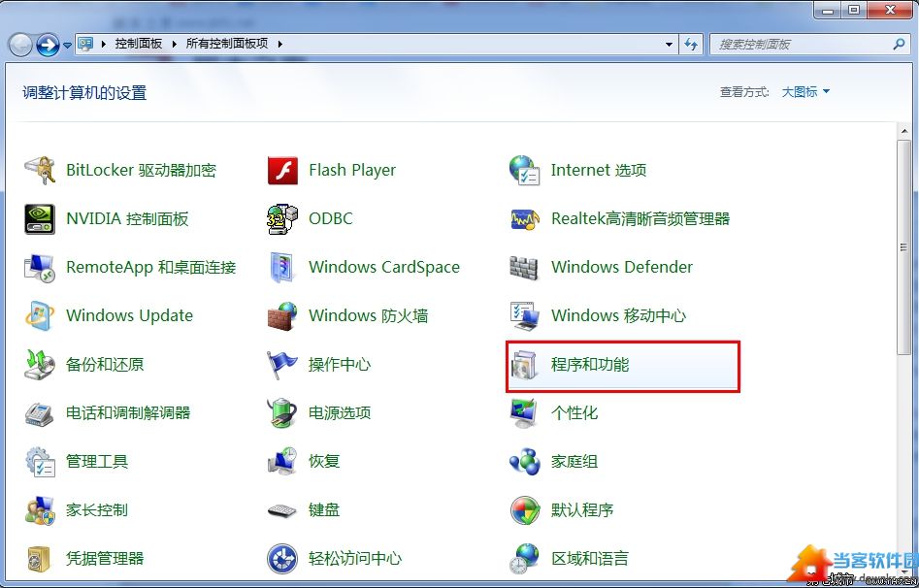This screenshot has height=588, width=919.
Task: Open 电话和调制解调器 icon
Action: coord(39,413)
